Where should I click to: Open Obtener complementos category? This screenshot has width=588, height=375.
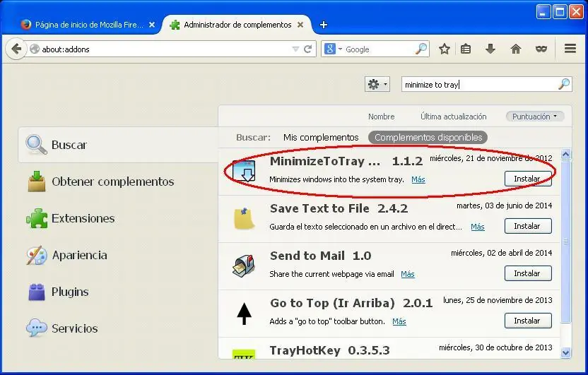coord(112,181)
